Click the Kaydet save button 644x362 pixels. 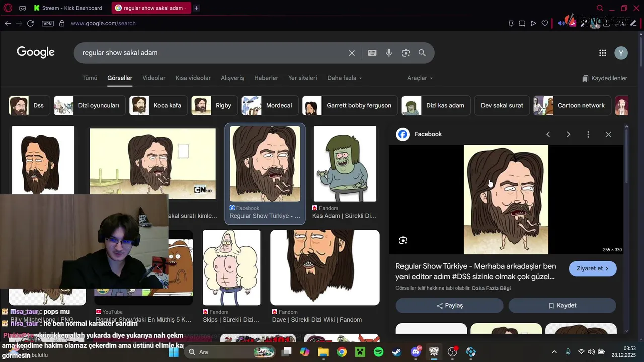click(x=562, y=305)
